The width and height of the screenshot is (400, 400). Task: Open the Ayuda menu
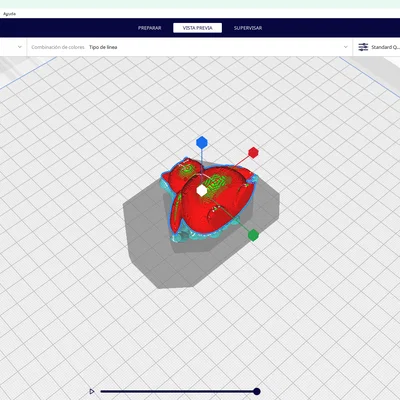9,14
